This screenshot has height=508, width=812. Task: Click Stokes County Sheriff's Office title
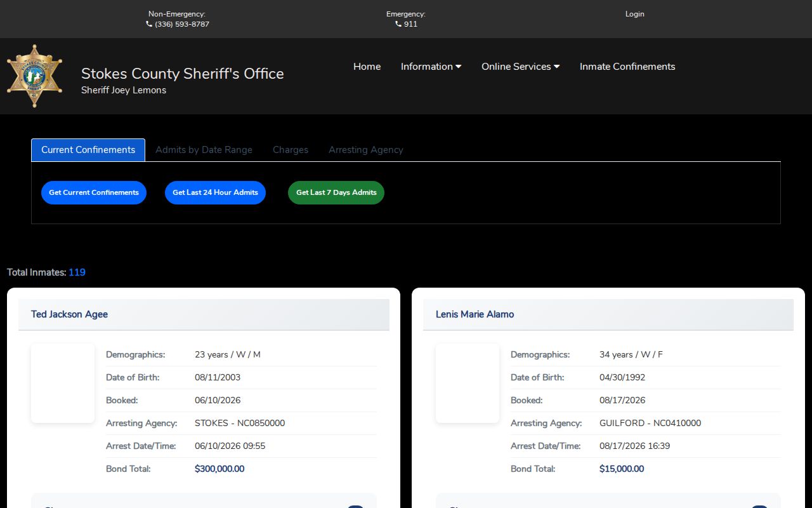[x=183, y=74]
